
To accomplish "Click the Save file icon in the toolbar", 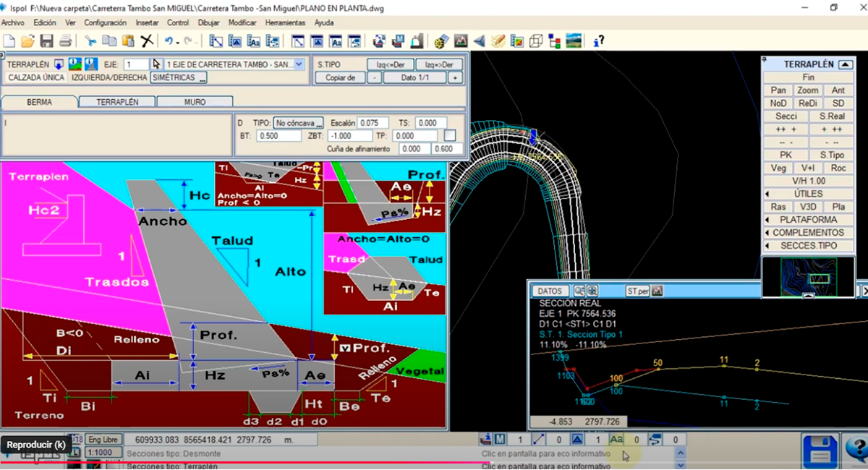I will pyautogui.click(x=47, y=40).
